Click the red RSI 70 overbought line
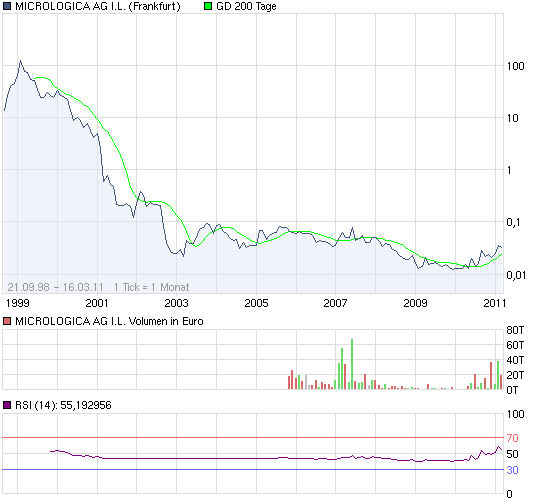This screenshot has width=545, height=502. tap(253, 437)
